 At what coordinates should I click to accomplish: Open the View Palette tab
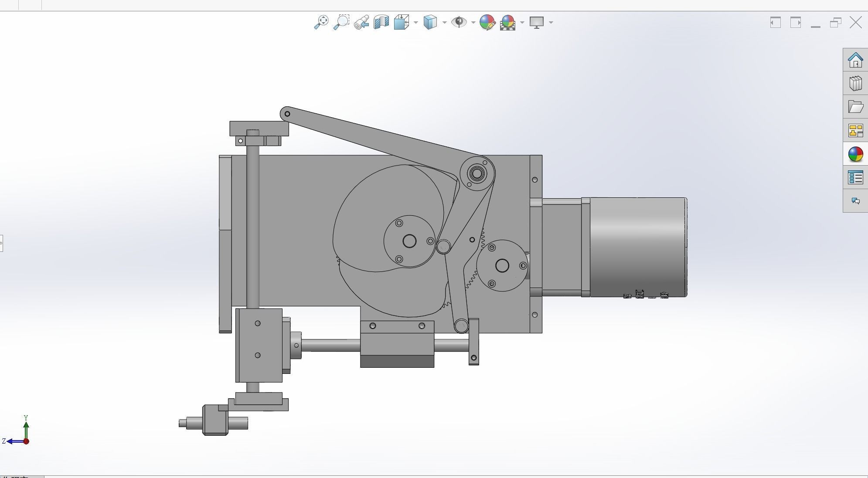[x=855, y=130]
